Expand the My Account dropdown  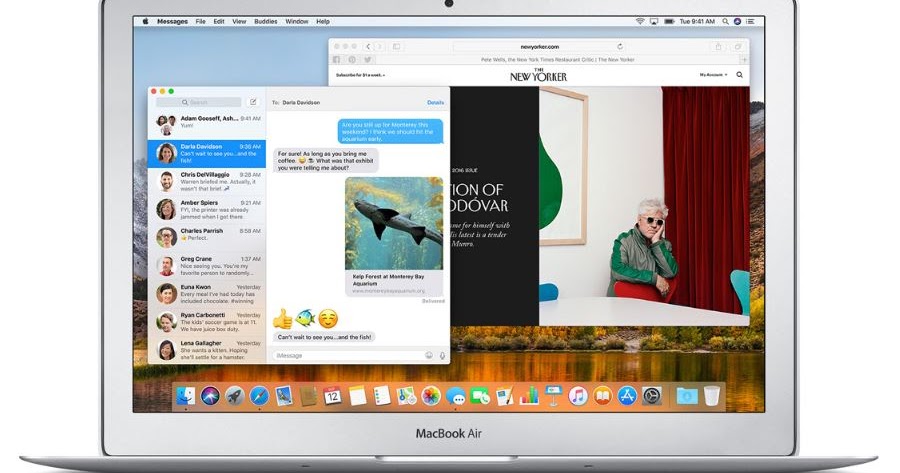coord(713,75)
